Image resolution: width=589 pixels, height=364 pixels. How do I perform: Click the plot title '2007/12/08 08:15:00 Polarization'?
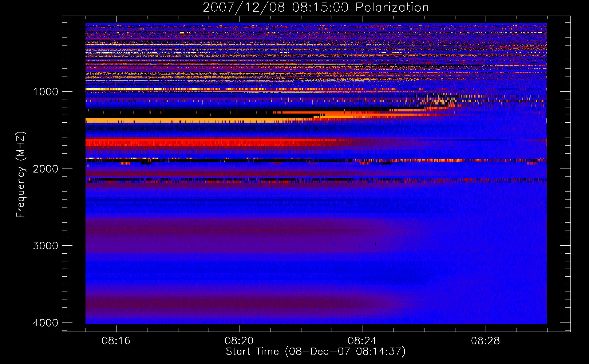pyautogui.click(x=316, y=7)
